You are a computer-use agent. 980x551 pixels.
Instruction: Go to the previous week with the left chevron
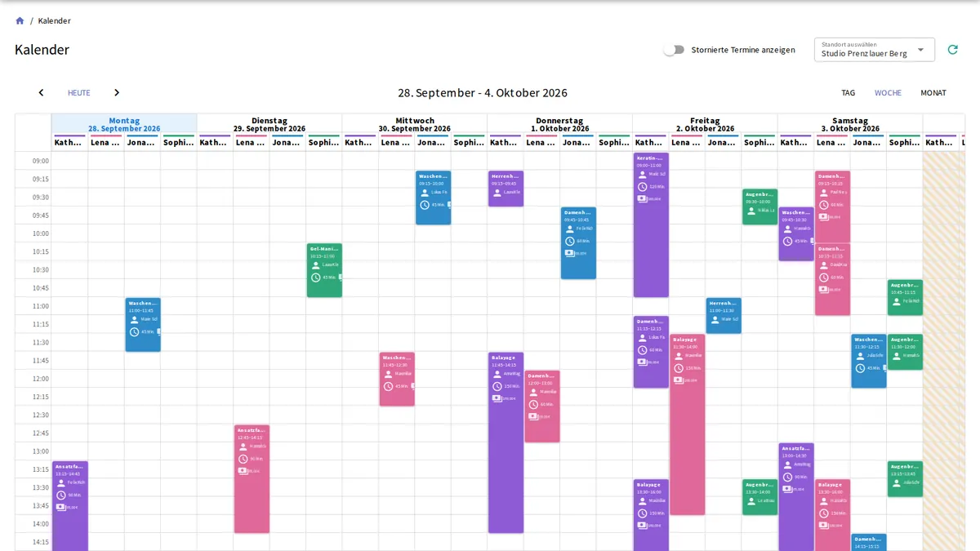pyautogui.click(x=41, y=93)
